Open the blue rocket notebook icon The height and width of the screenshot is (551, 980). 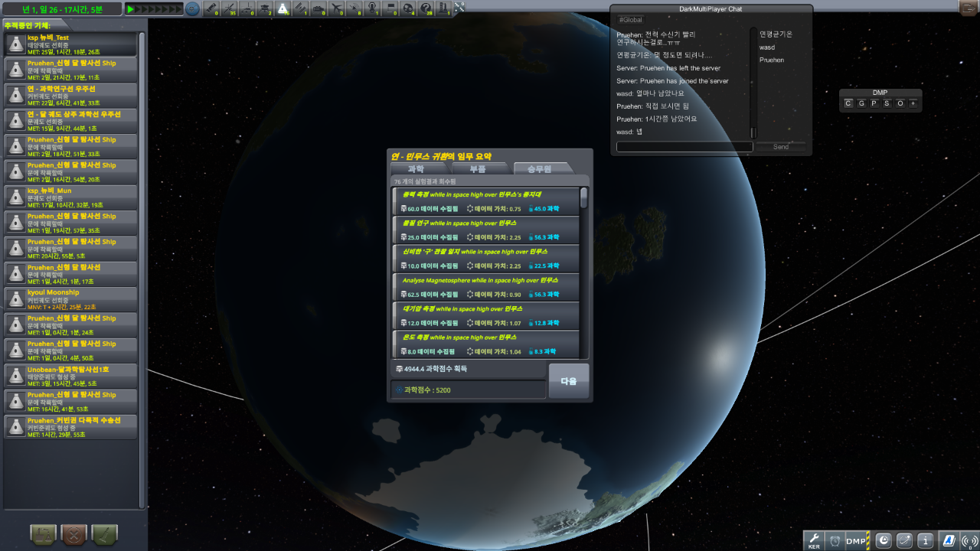coord(949,541)
